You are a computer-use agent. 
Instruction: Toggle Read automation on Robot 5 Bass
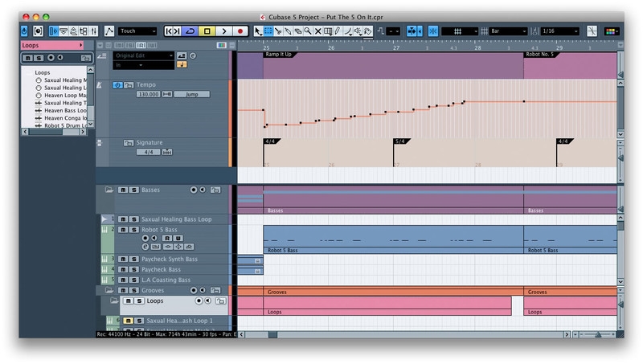point(167,238)
